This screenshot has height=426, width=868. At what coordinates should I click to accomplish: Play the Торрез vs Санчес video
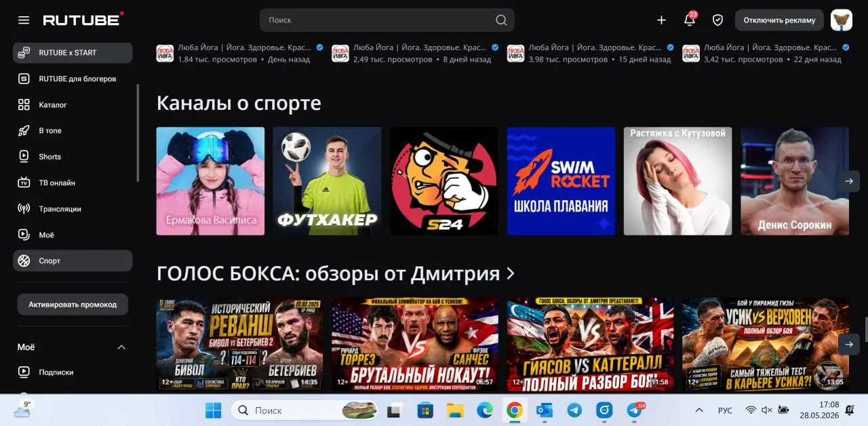click(415, 344)
